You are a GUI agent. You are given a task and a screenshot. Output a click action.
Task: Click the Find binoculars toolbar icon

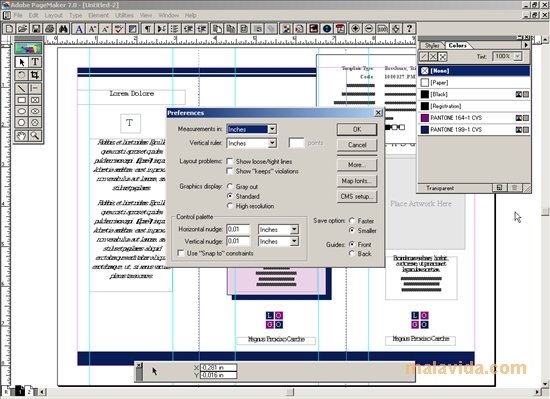(63, 29)
